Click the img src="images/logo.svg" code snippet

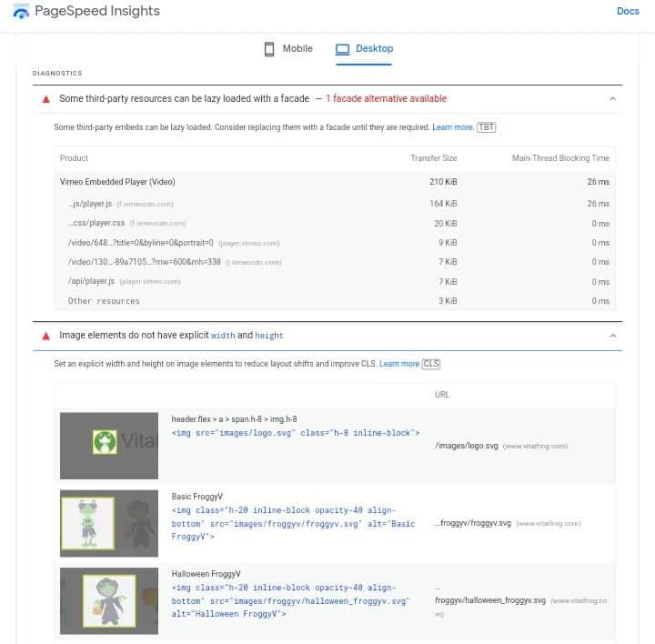[296, 433]
